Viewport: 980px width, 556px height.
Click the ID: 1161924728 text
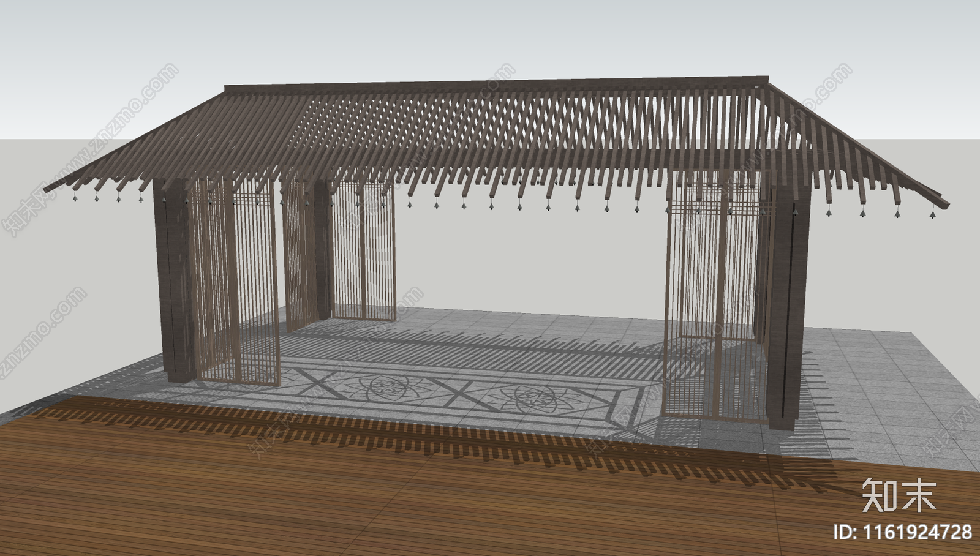[903, 532]
